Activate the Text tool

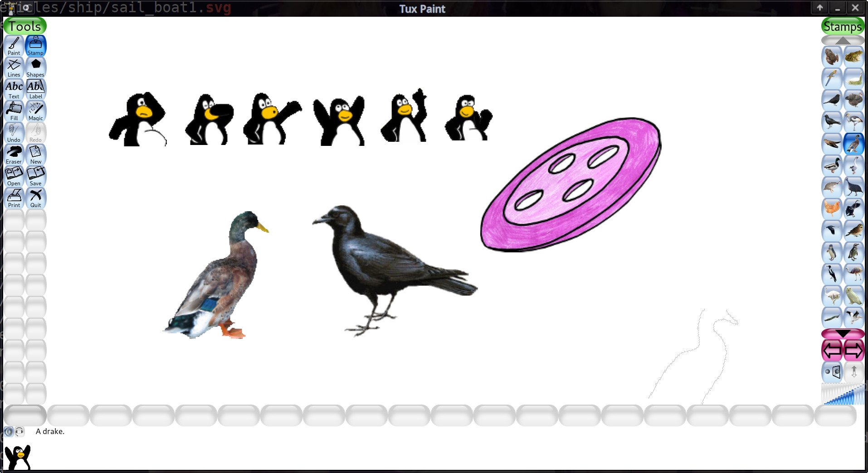[14, 90]
